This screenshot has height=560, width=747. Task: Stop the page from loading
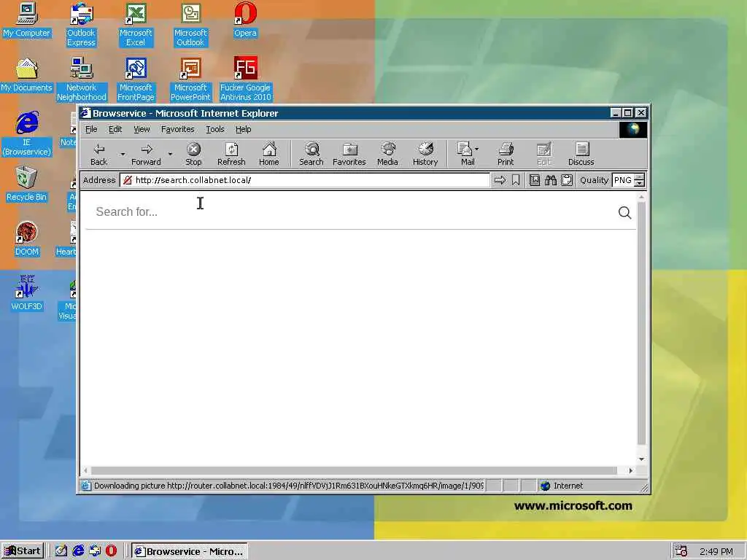(x=193, y=155)
